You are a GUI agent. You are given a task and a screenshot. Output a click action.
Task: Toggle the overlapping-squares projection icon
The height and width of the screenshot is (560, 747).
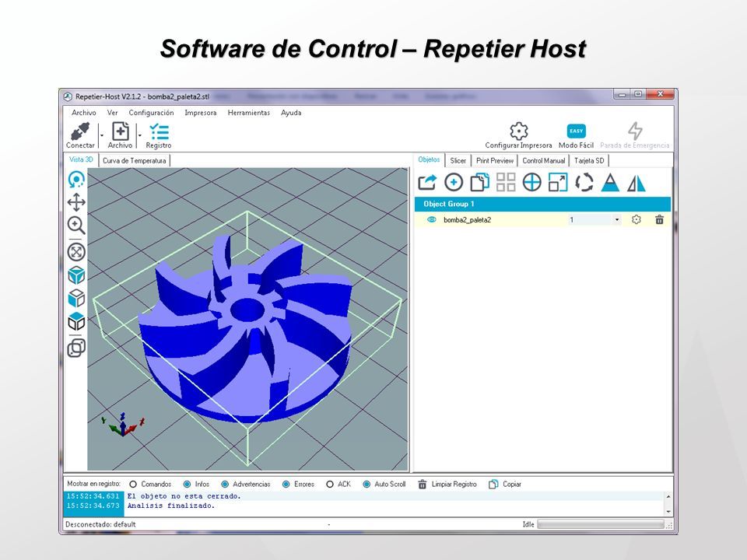click(x=76, y=348)
